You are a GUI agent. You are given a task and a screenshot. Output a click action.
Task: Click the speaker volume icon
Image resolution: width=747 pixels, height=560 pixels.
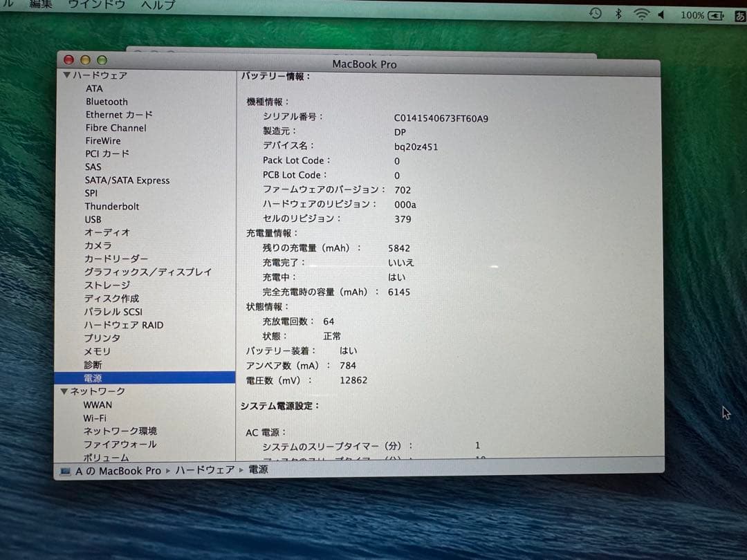click(x=662, y=13)
